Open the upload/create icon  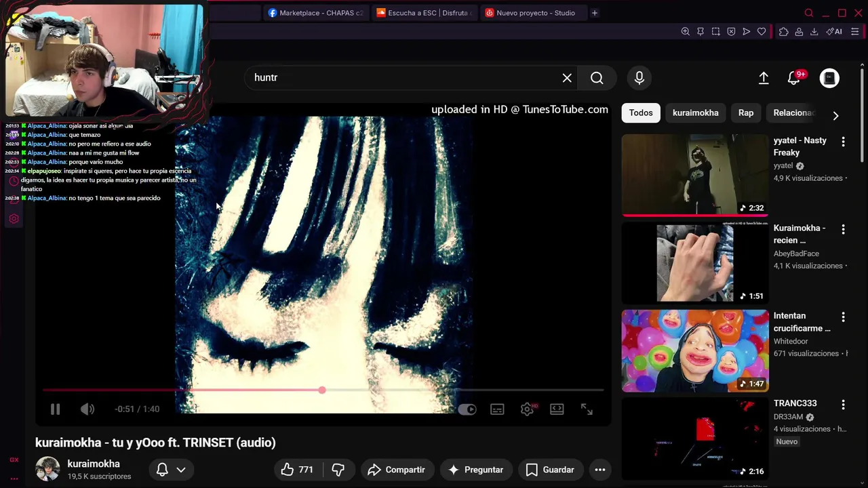(x=764, y=78)
